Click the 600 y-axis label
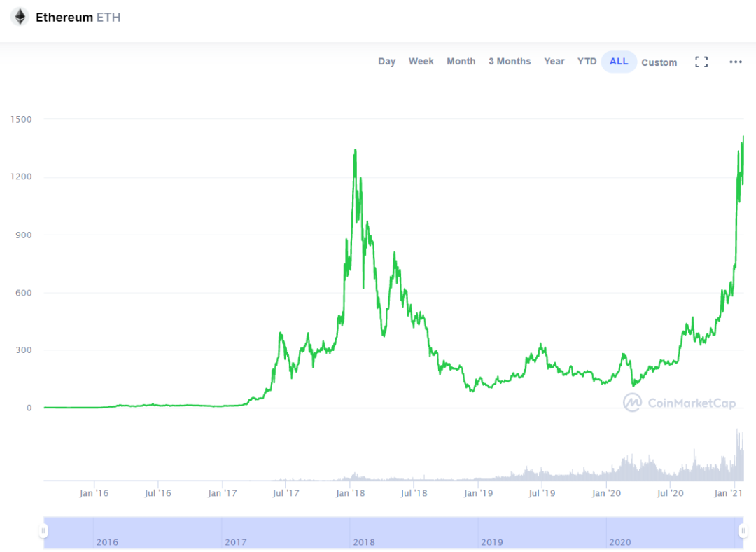 pyautogui.click(x=24, y=293)
